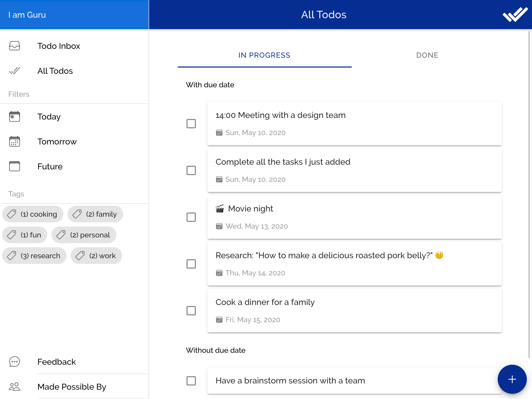The height and width of the screenshot is (399, 532).
Task: Open the Feedback chat bubble icon
Action: click(x=15, y=362)
